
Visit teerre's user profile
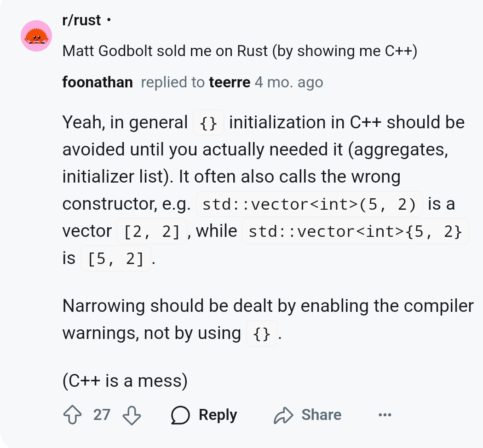(230, 82)
